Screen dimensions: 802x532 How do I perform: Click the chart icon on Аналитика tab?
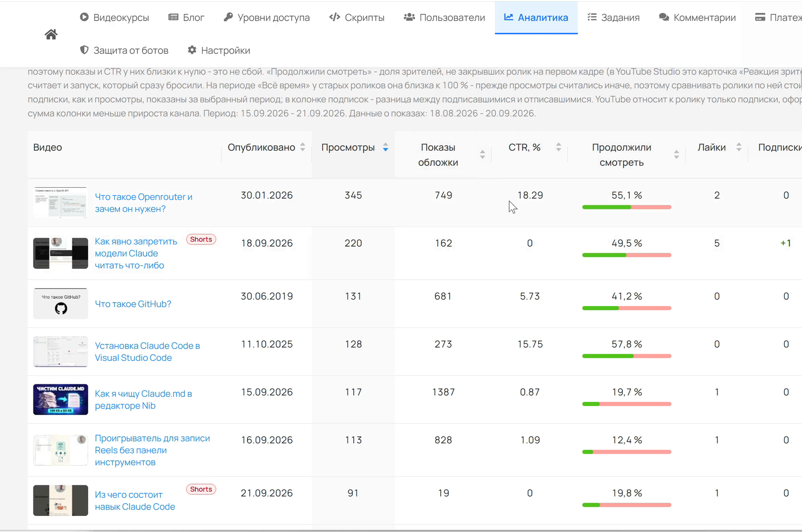tap(509, 17)
